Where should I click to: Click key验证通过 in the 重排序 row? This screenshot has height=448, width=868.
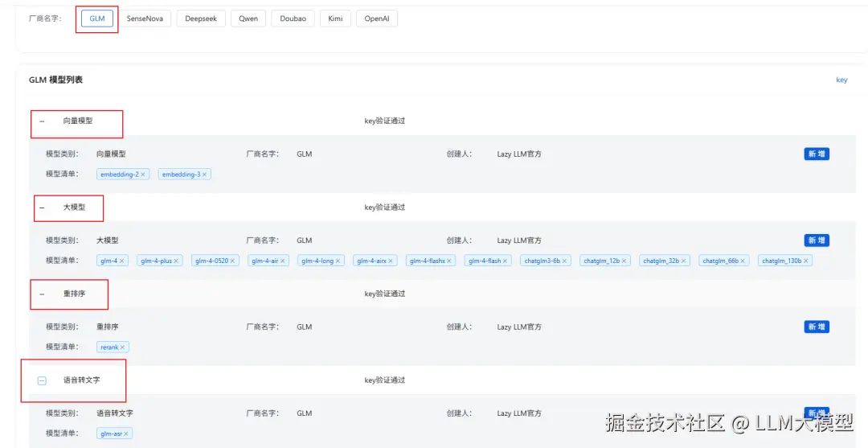385,294
